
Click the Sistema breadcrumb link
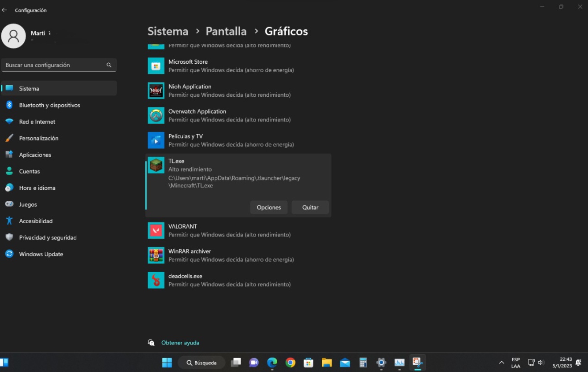tap(168, 31)
